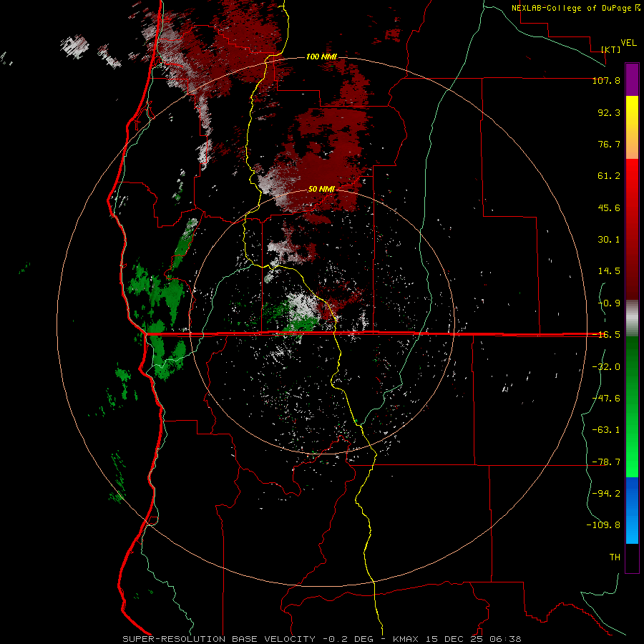Click the -78.7 velocity scale value
The image size is (644, 644).
click(606, 462)
